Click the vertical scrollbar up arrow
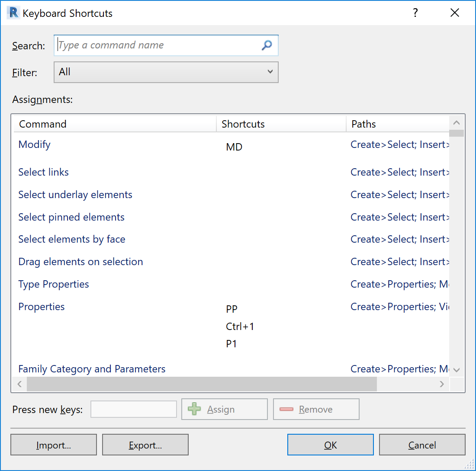476x471 pixels. [456, 123]
